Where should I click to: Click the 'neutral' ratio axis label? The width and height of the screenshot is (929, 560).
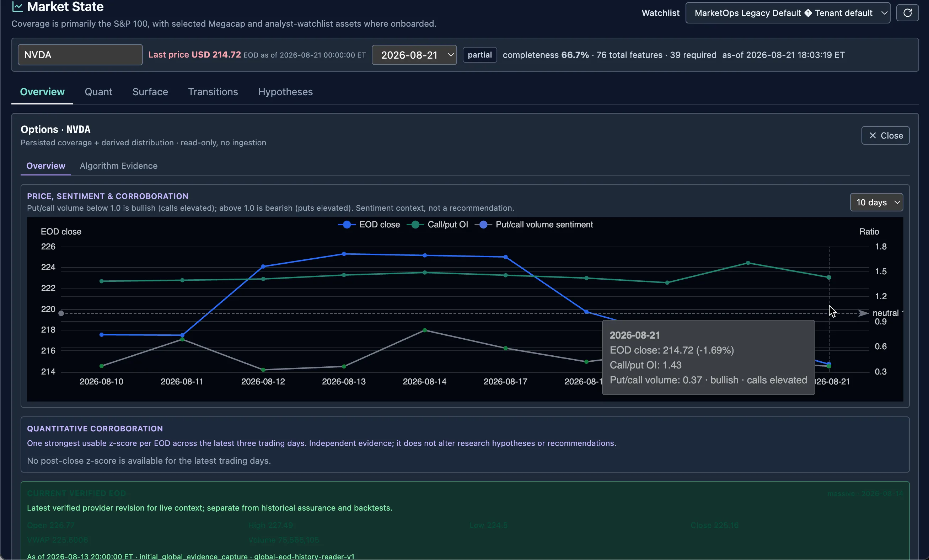click(x=885, y=313)
